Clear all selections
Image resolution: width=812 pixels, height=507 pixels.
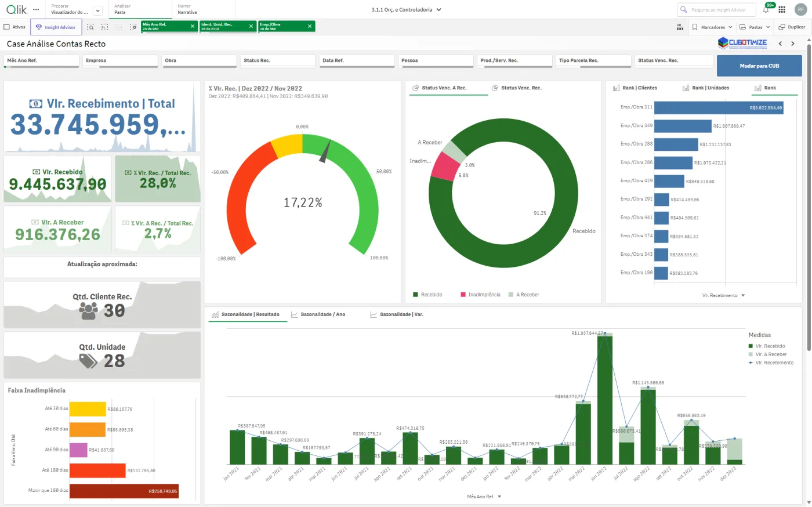click(x=133, y=27)
